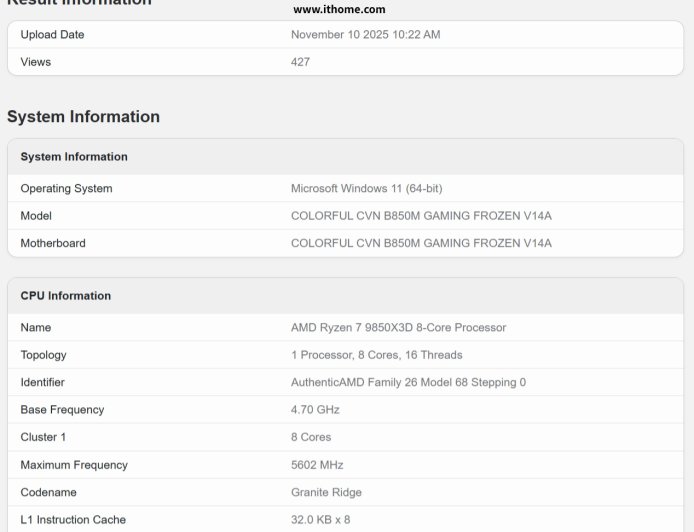Click the Granite Ridge codename value
This screenshot has width=694, height=532.
click(x=326, y=492)
